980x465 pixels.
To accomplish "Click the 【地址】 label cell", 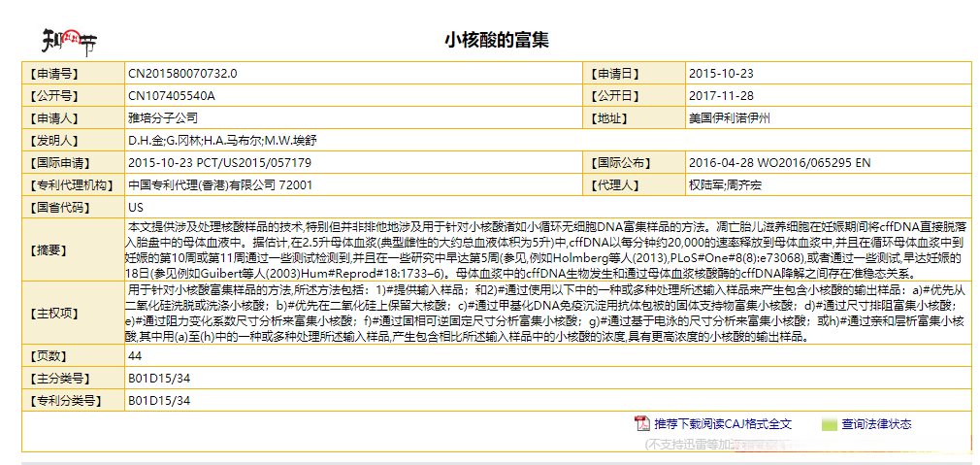I will coord(634,117).
